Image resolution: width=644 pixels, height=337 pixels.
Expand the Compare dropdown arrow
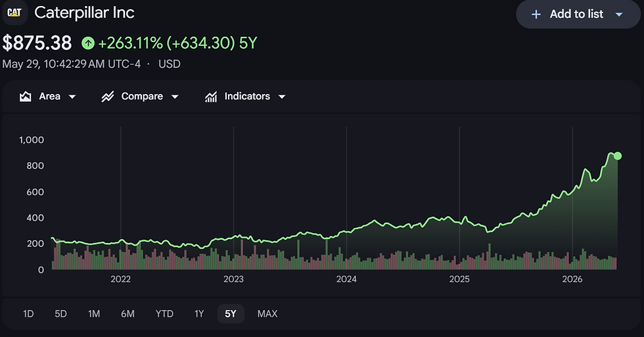click(x=175, y=97)
